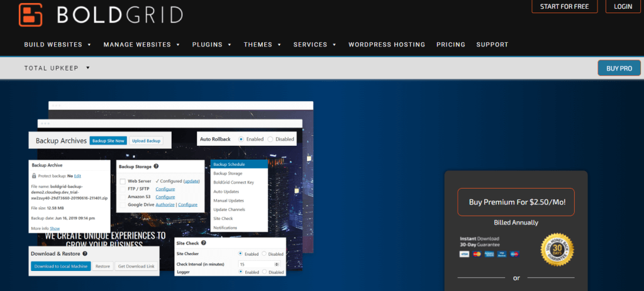Click the Get Download Link button

[136, 266]
